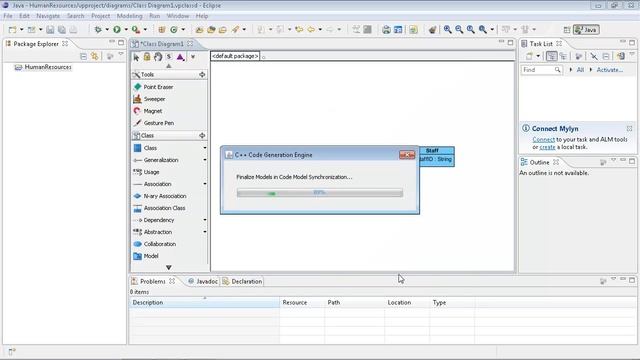Viewport: 640px width, 360px height.
Task: Click the brush format copier icon
Action: coord(433,29)
